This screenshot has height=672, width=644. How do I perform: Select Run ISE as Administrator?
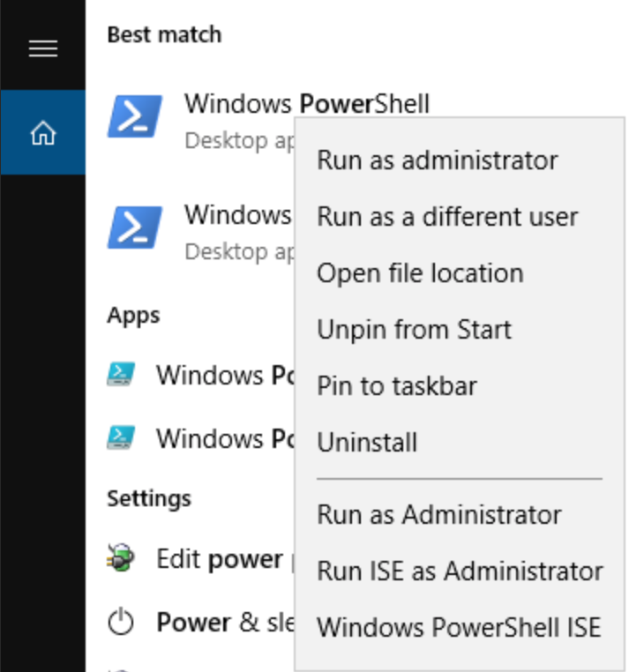click(460, 571)
